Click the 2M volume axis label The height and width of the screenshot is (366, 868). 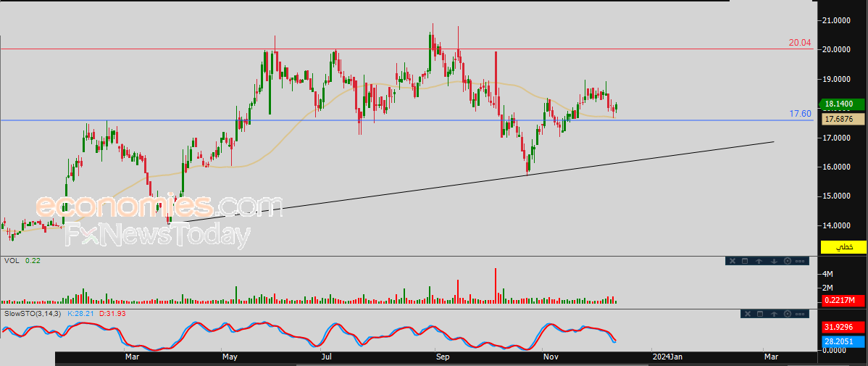(x=828, y=288)
